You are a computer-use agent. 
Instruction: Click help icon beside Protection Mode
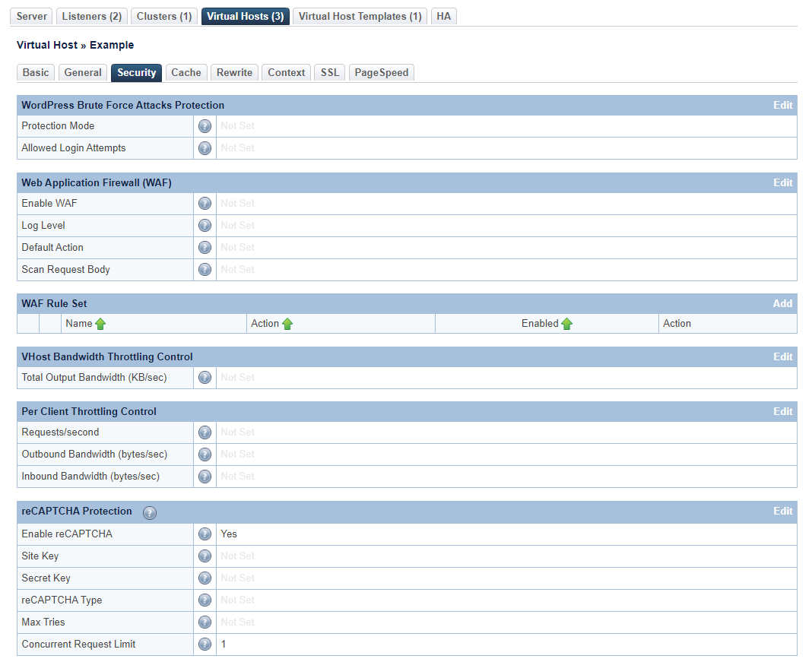point(205,126)
